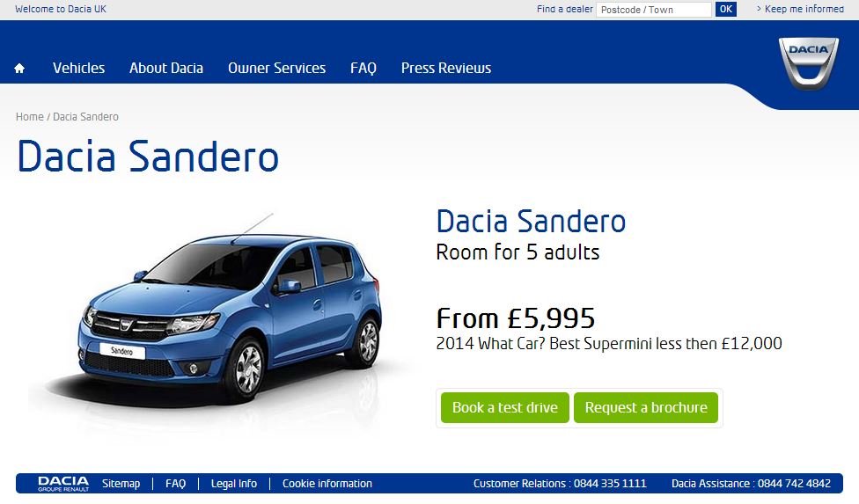Click Dacia Sandero breadcrumb item
The height and width of the screenshot is (504, 859).
coord(85,117)
